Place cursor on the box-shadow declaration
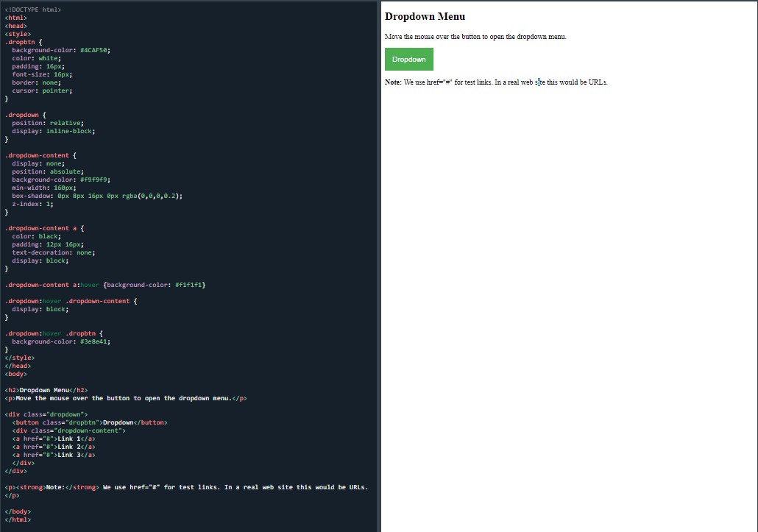Viewport: 758px width, 532px height. click(x=96, y=196)
